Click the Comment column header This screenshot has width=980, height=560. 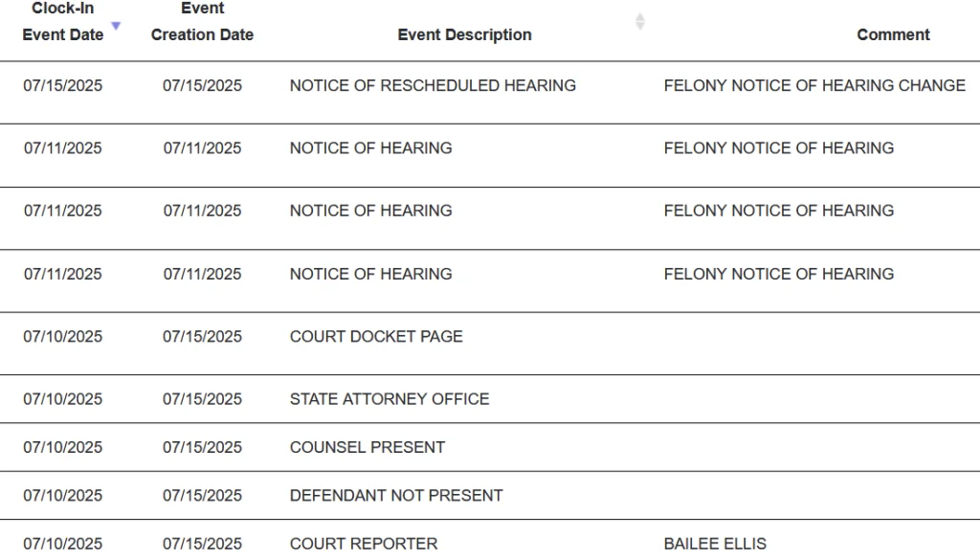893,34
